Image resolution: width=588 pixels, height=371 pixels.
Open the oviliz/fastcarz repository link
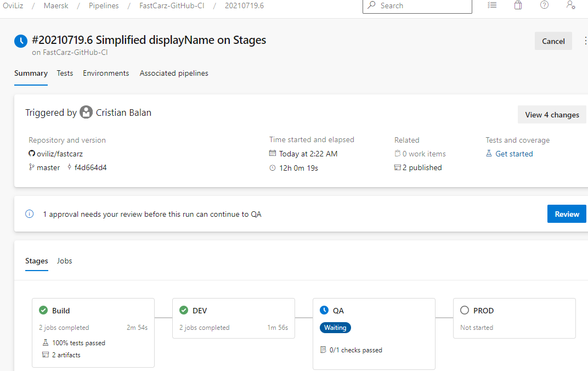(x=60, y=154)
